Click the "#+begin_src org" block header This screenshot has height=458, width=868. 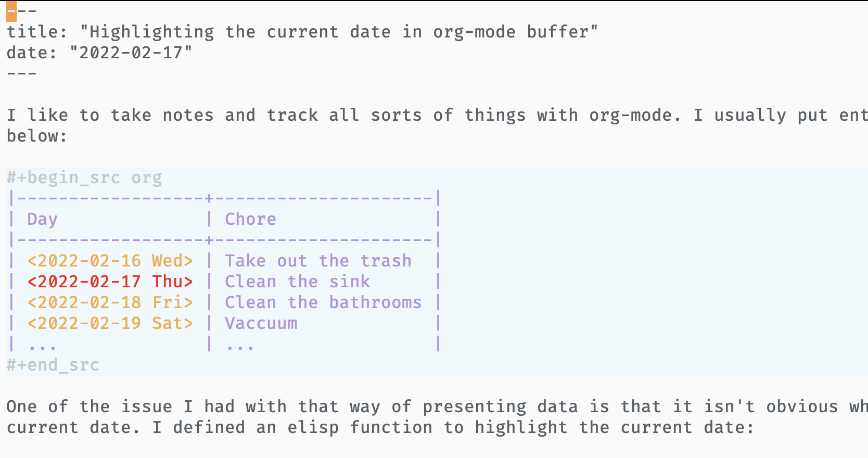point(84,178)
